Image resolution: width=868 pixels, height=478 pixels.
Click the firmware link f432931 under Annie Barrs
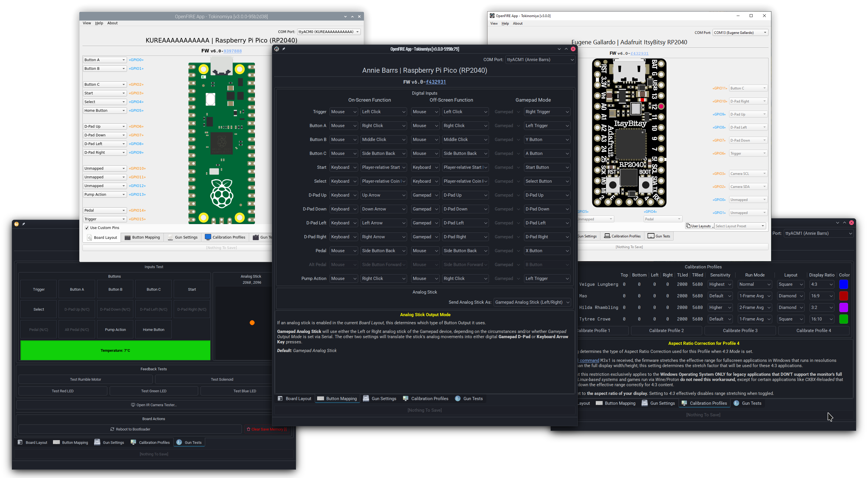pos(436,82)
